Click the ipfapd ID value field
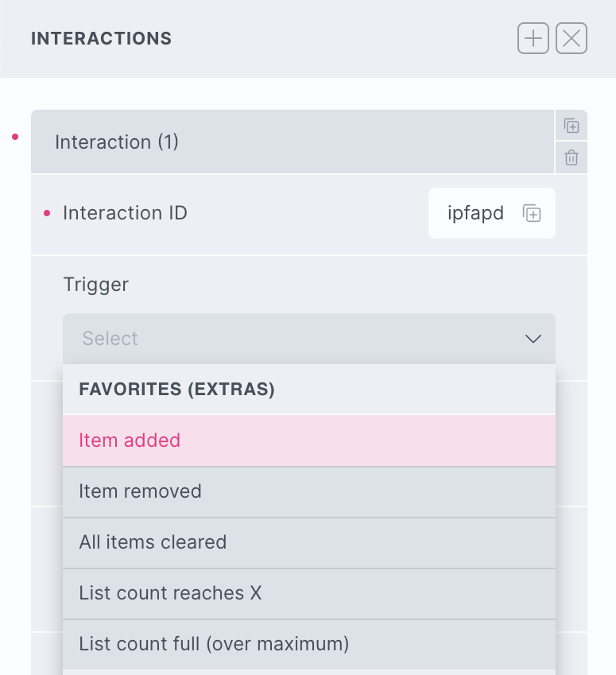Viewport: 616px width, 675px height. (475, 213)
